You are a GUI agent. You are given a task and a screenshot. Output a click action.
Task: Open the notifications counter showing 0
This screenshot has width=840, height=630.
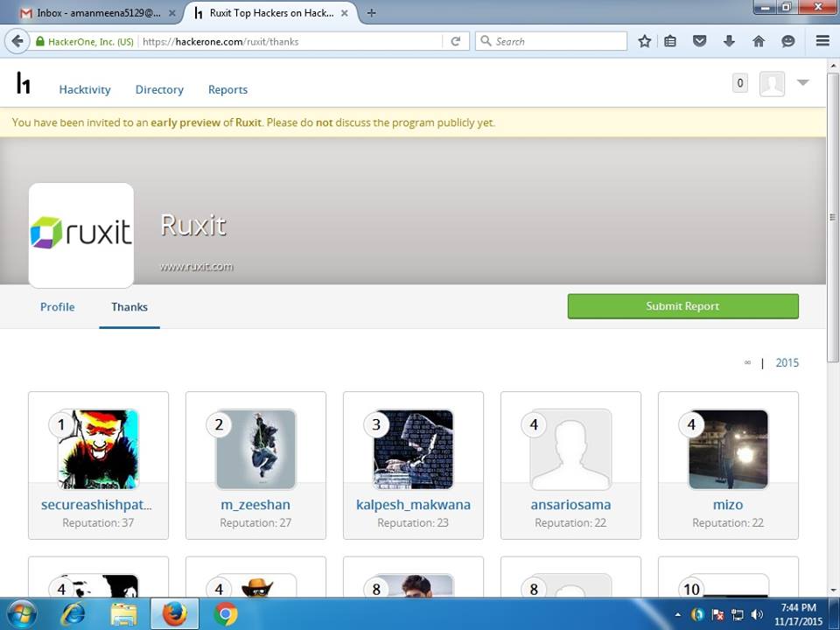(x=740, y=82)
